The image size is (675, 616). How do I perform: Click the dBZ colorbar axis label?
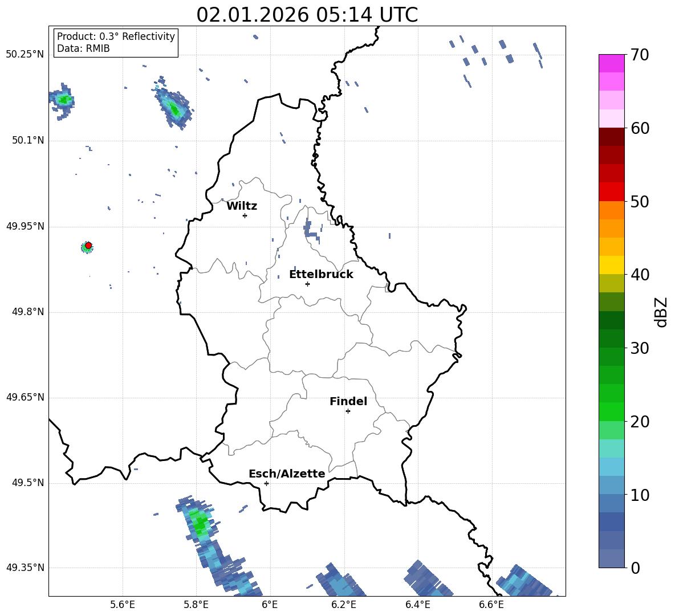661,312
